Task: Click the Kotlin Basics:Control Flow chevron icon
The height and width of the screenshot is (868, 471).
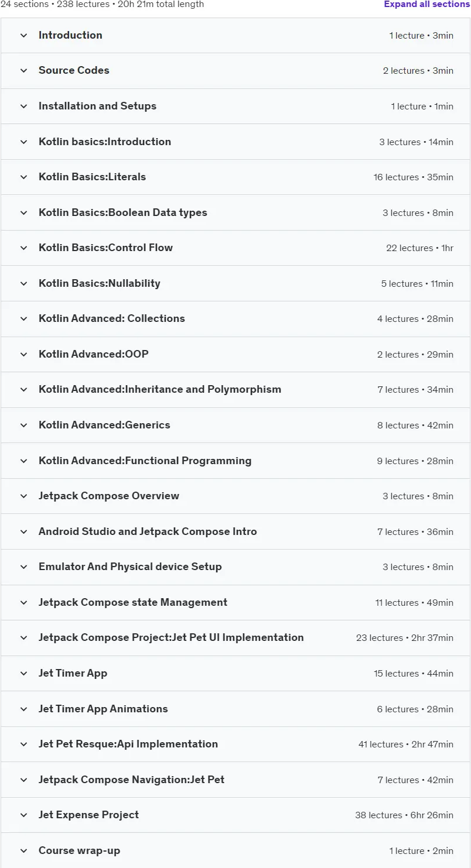Action: click(23, 248)
